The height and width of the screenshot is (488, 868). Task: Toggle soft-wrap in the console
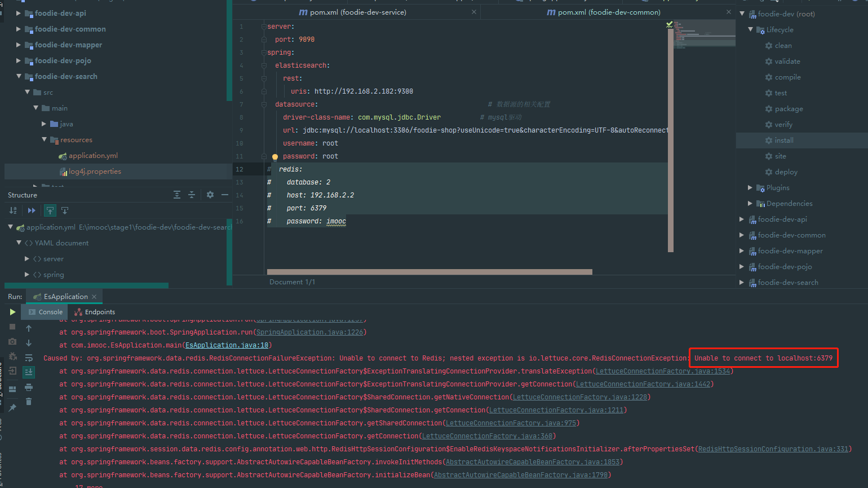coord(29,357)
